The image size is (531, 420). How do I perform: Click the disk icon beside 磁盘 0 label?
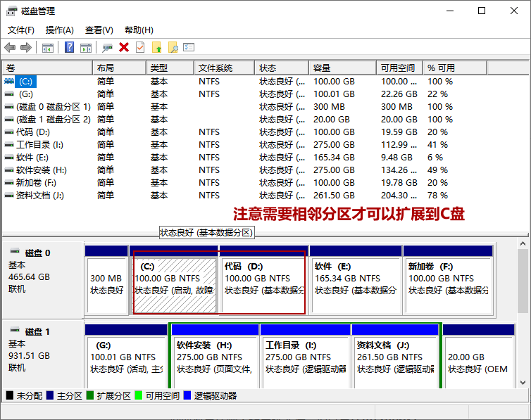coord(15,251)
